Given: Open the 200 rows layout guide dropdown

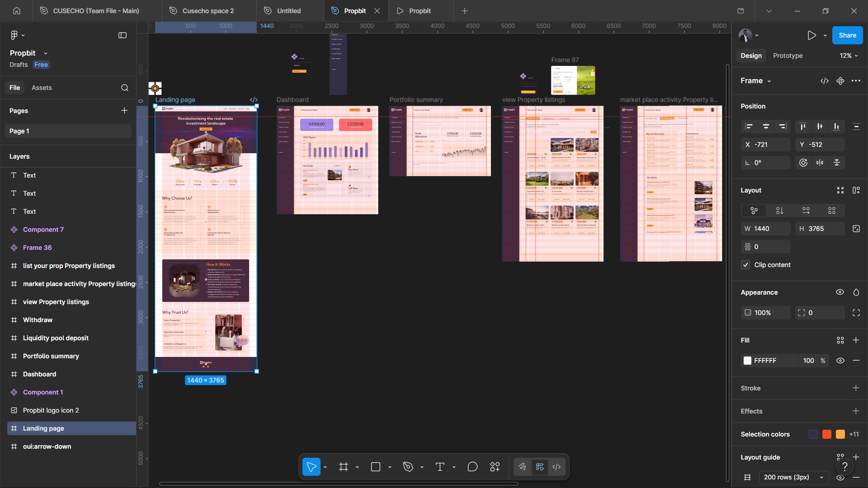Looking at the screenshot, I should tap(793, 477).
